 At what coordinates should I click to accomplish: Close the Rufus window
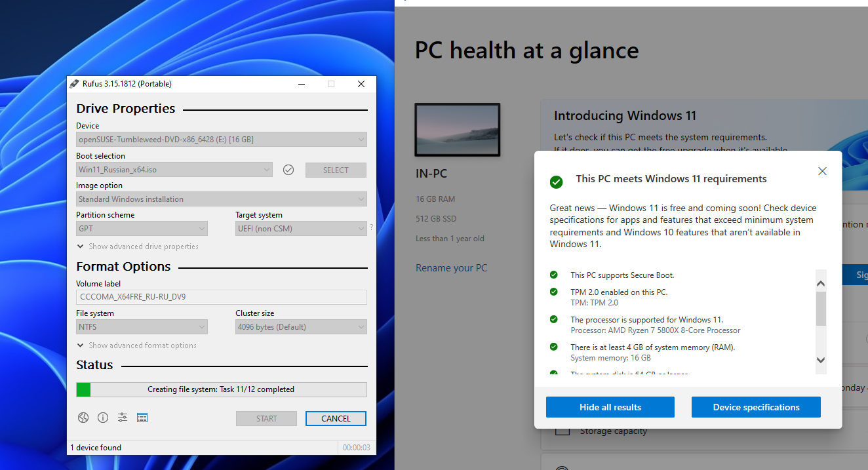point(361,84)
